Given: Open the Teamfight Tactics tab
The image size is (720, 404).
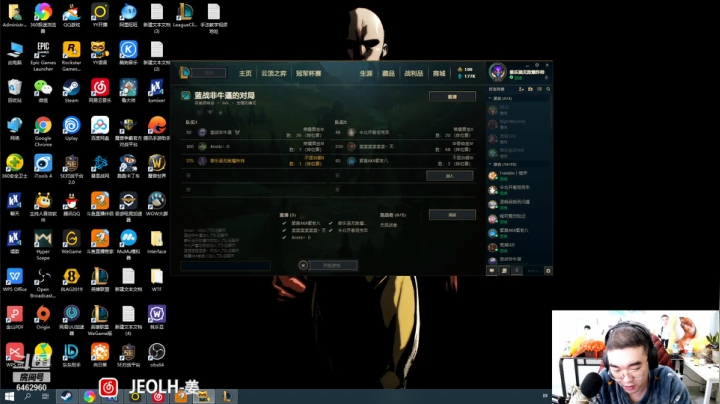Looking at the screenshot, I should 274,73.
